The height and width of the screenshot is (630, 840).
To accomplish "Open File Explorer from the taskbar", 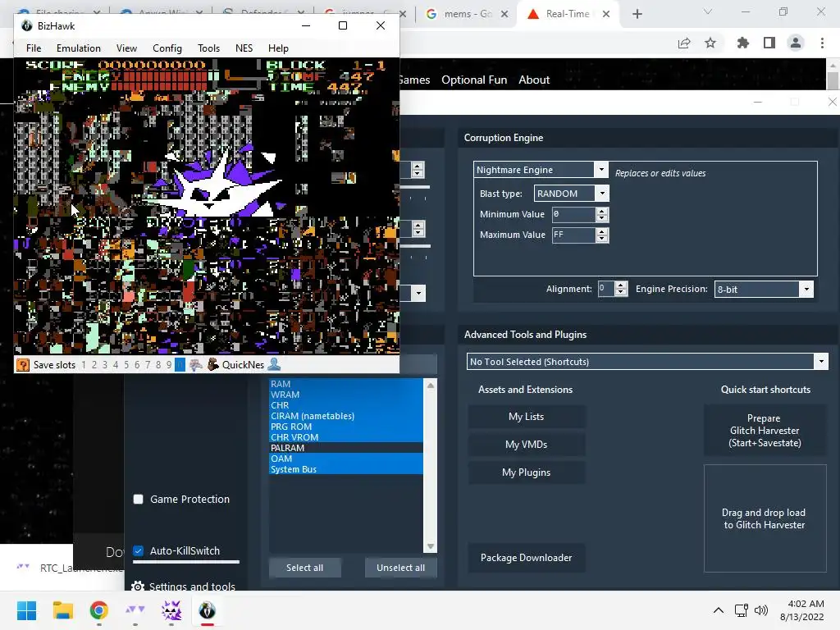I will pyautogui.click(x=62, y=610).
